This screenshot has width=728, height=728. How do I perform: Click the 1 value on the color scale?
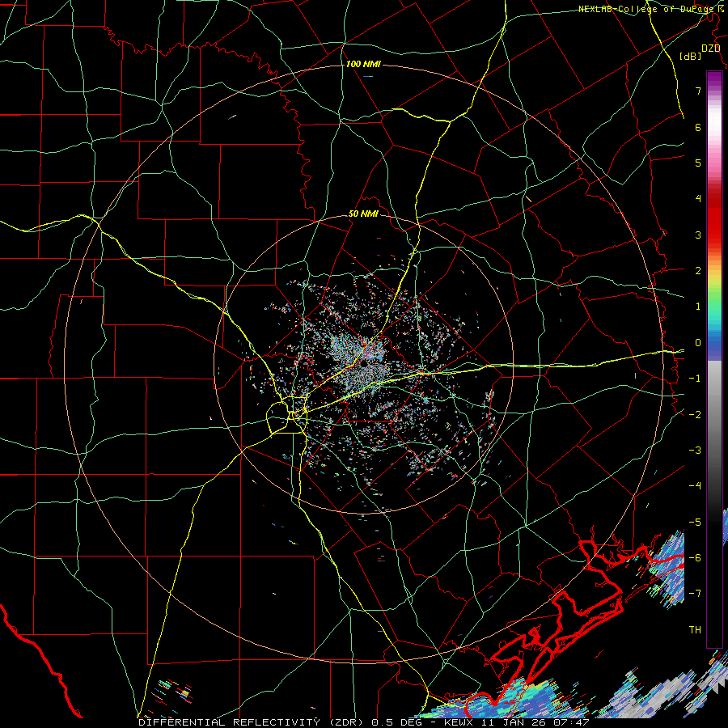pos(698,307)
